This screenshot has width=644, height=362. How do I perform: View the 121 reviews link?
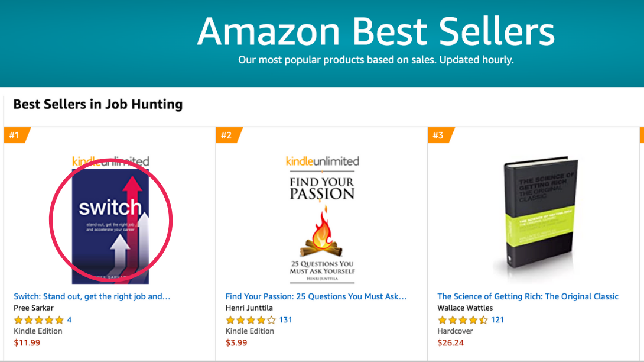tap(497, 320)
